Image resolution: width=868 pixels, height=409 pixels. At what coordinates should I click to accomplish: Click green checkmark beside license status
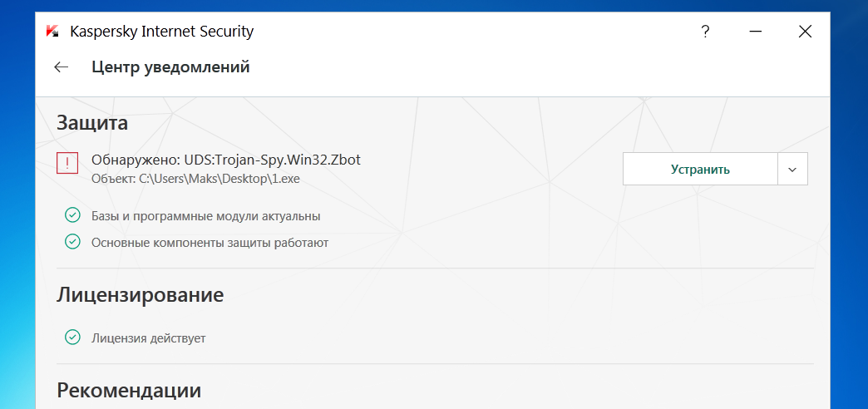point(72,338)
